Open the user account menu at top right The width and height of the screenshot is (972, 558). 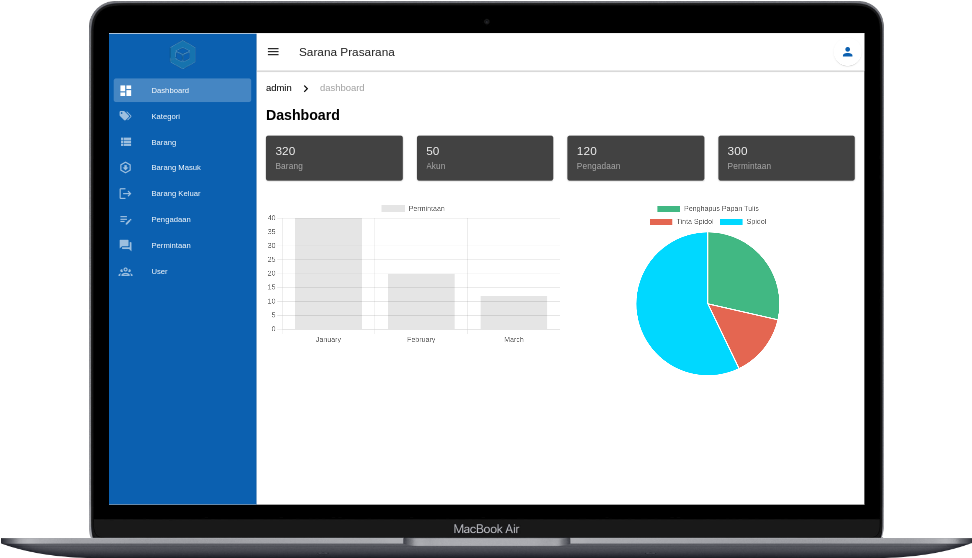pos(847,52)
